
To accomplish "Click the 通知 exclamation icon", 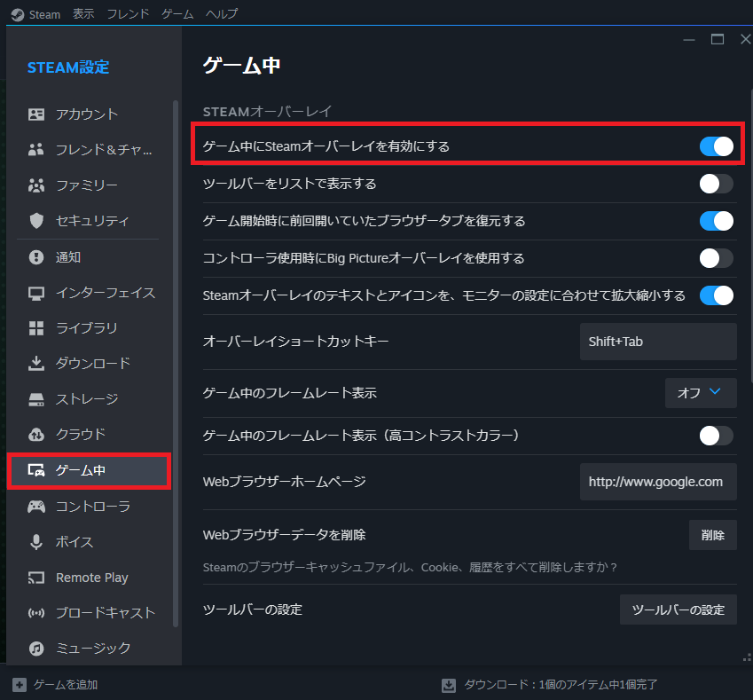I will tap(36, 257).
